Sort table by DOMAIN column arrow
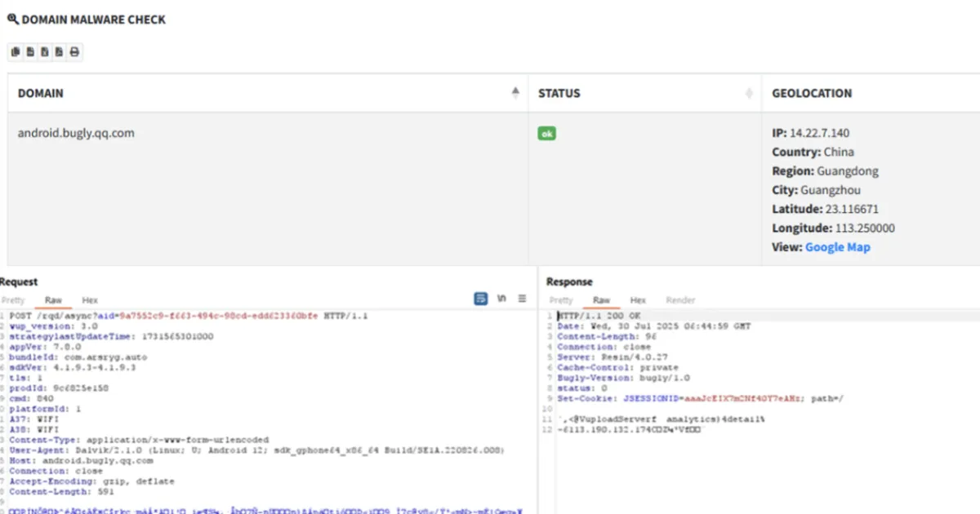 click(x=515, y=93)
